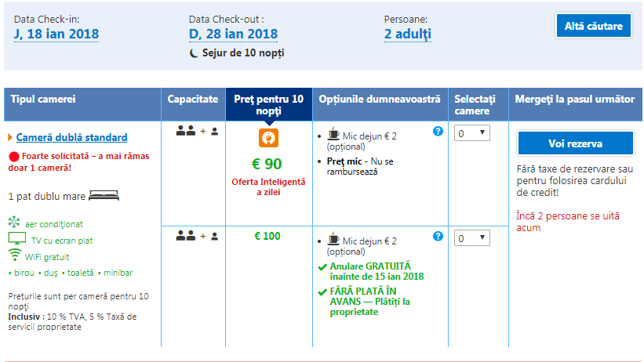Image resolution: width=644 pixels, height=362 pixels.
Task: Click the blue help icon beside €90 options
Action: click(x=438, y=132)
